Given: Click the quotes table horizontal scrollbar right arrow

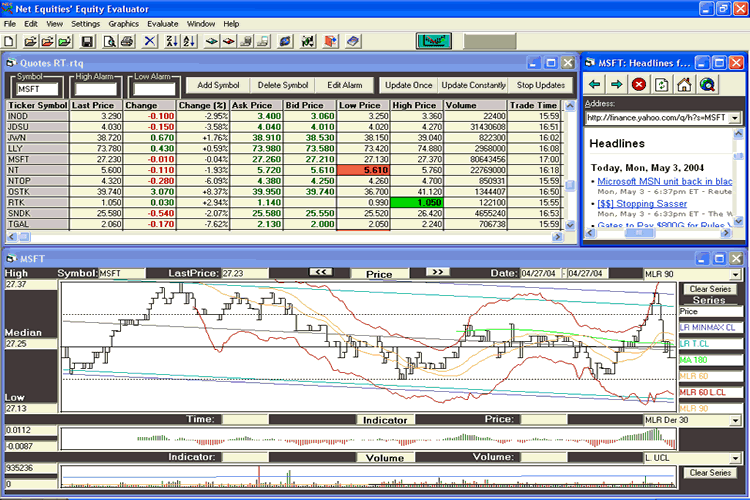Looking at the screenshot, I should pos(557,237).
